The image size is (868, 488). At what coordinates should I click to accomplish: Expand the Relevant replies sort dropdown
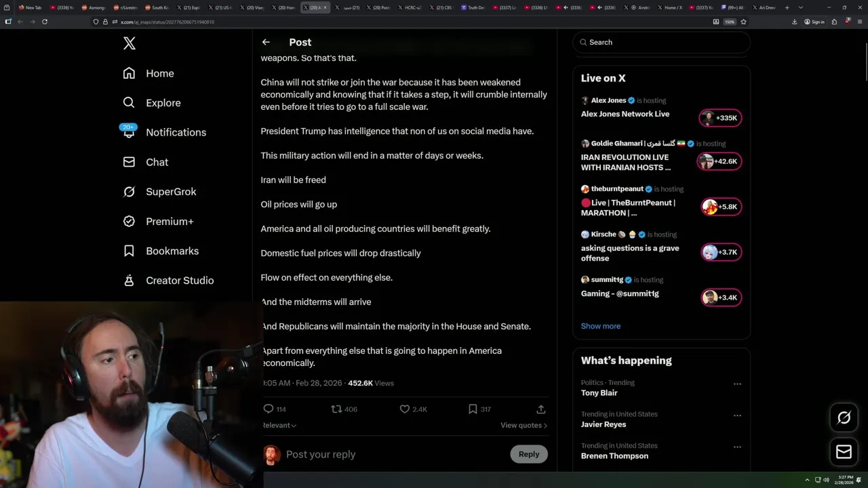[x=279, y=425]
